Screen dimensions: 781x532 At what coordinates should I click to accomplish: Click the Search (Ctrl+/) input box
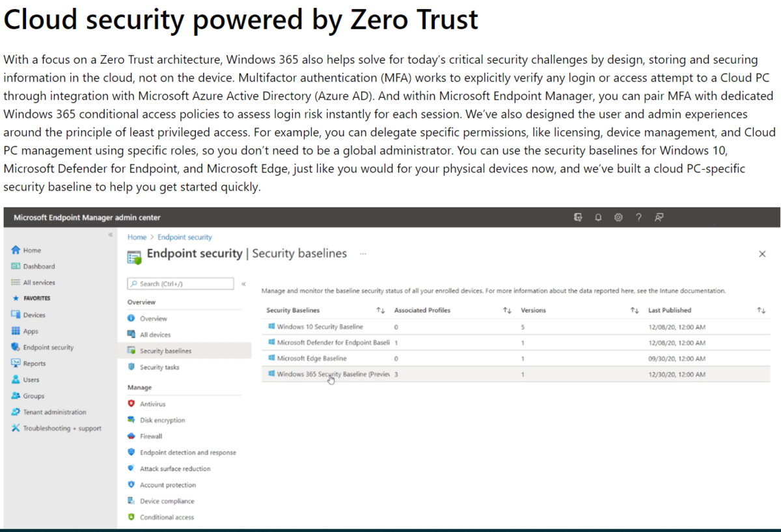tap(180, 284)
